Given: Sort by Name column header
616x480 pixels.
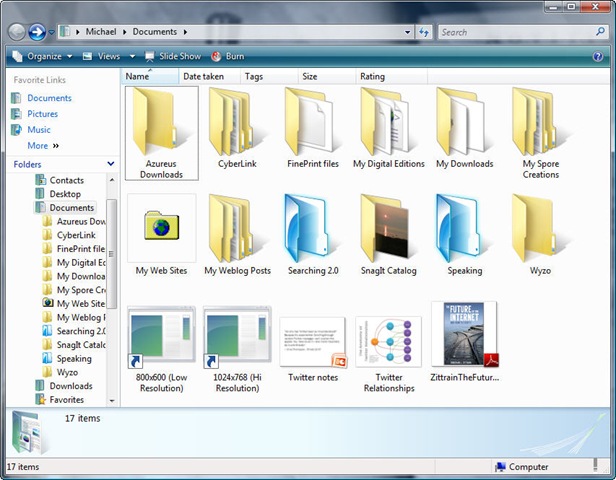Looking at the screenshot, I should tap(149, 77).
